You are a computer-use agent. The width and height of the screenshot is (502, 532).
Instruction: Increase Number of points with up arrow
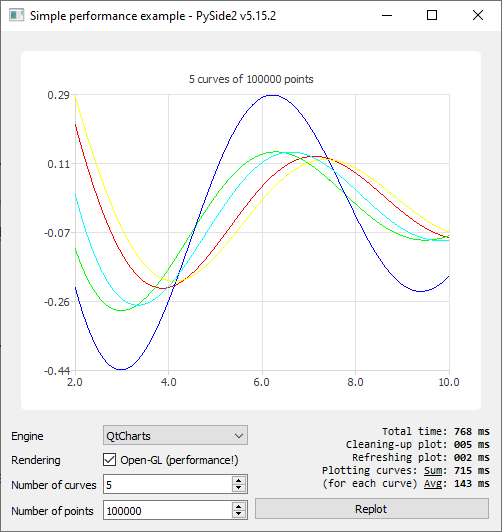tap(239, 506)
